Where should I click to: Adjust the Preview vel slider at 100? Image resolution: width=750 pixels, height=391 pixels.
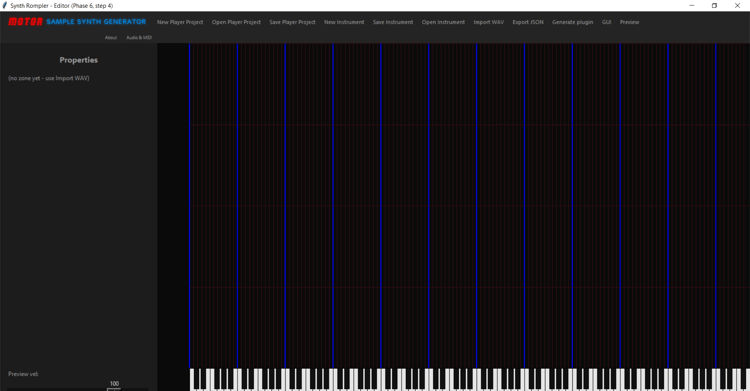point(114,389)
